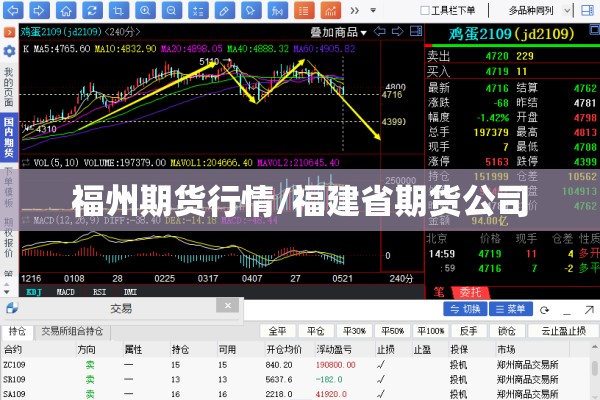Open the small toolbar dropdown arrow

point(373,10)
